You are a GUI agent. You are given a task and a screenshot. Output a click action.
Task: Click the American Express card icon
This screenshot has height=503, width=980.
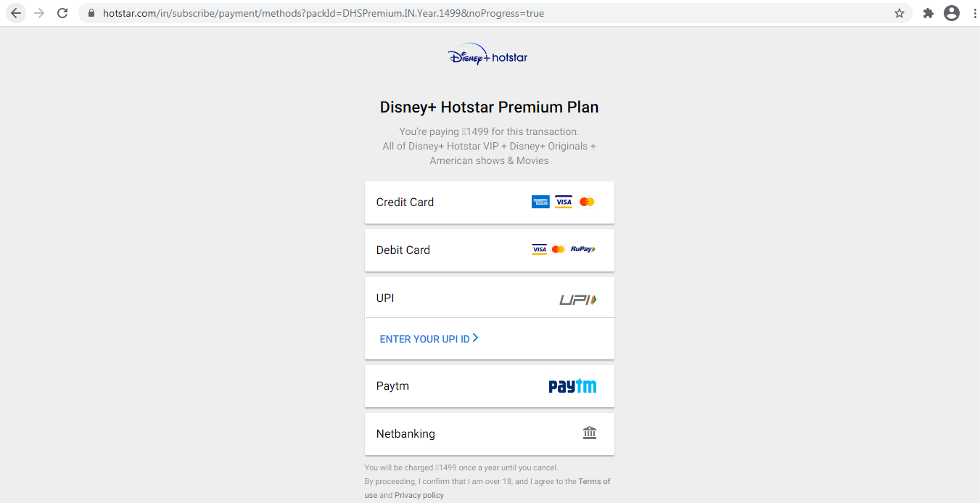(x=540, y=202)
